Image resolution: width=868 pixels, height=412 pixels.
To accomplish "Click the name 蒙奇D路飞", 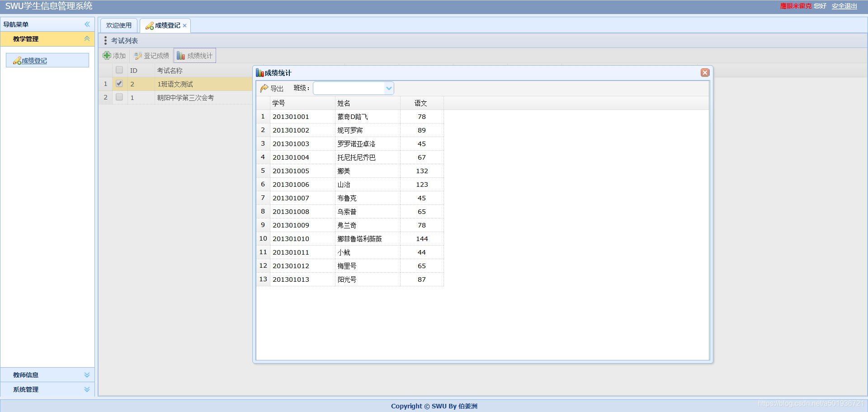I will (x=353, y=117).
